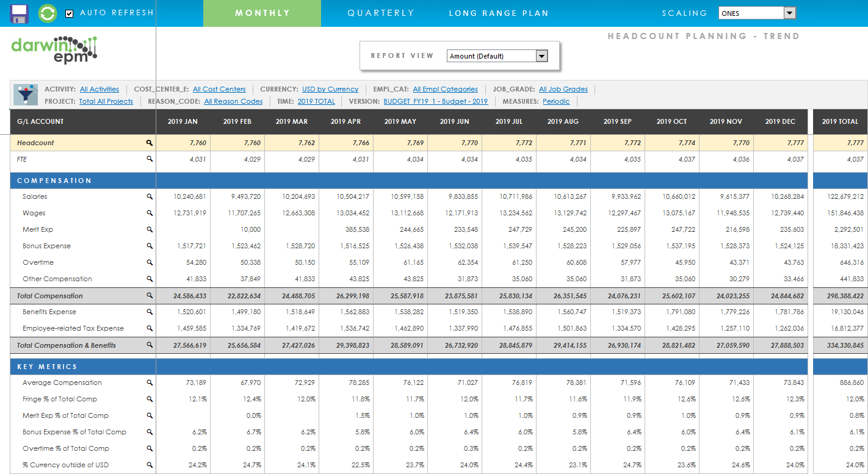Screen dimensions: 868x474
Task: Click the magnifier icon for Salaries
Action: pyautogui.click(x=149, y=197)
